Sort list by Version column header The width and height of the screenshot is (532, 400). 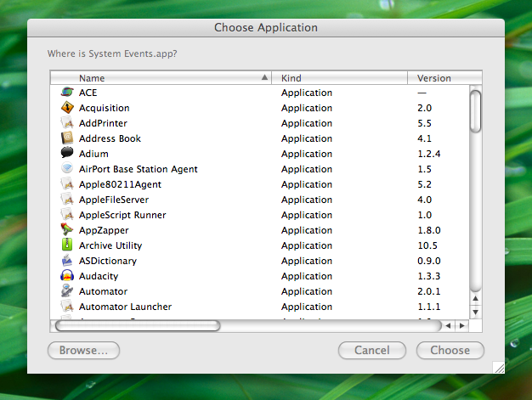tap(438, 78)
